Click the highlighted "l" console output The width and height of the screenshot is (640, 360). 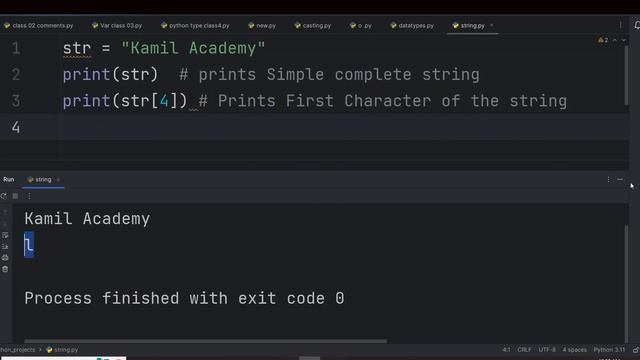point(29,245)
